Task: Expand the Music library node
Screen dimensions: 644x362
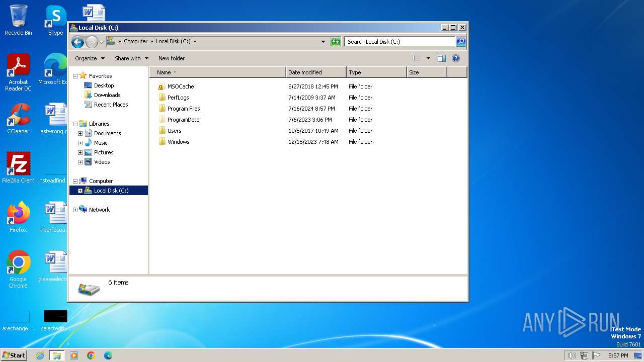Action: (80, 143)
